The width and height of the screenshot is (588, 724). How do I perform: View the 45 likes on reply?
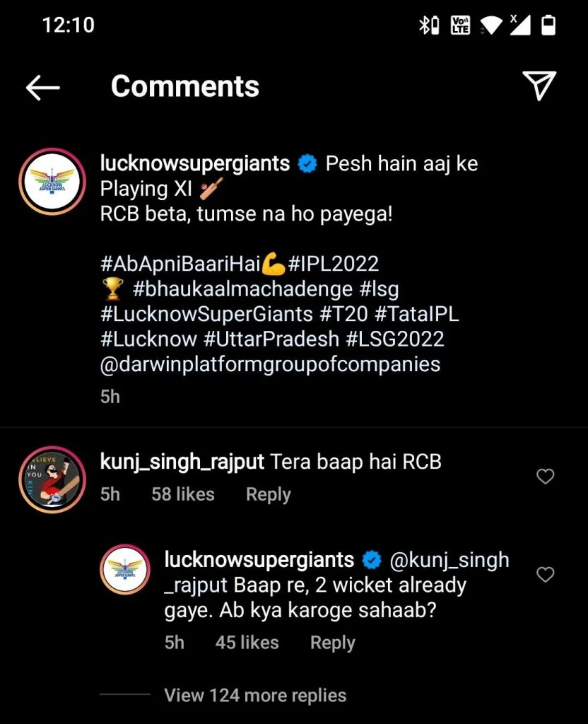click(247, 643)
